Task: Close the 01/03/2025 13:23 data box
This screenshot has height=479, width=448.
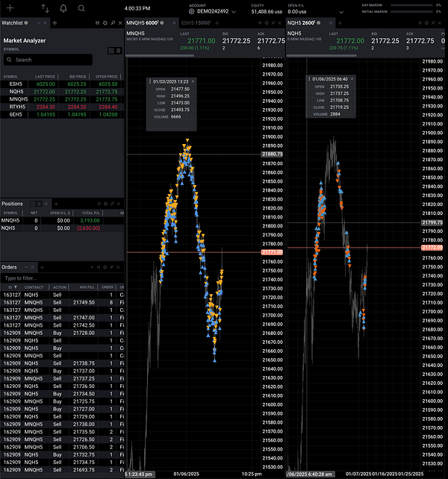Action: coord(193,81)
